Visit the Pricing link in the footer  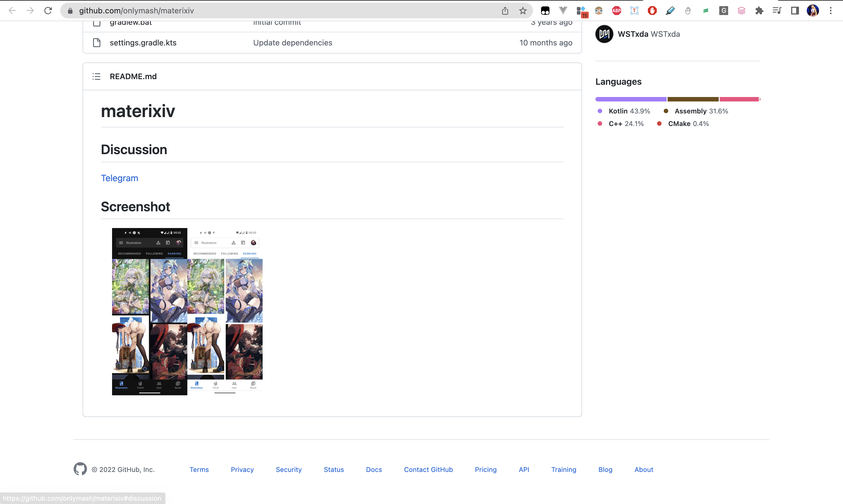[x=485, y=469]
